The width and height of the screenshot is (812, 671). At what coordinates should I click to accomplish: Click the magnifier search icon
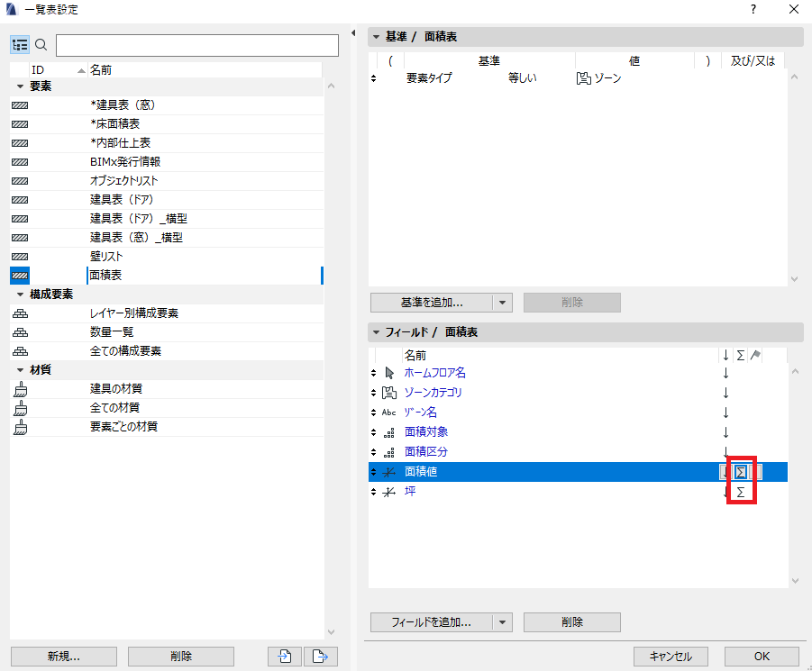pyautogui.click(x=41, y=45)
